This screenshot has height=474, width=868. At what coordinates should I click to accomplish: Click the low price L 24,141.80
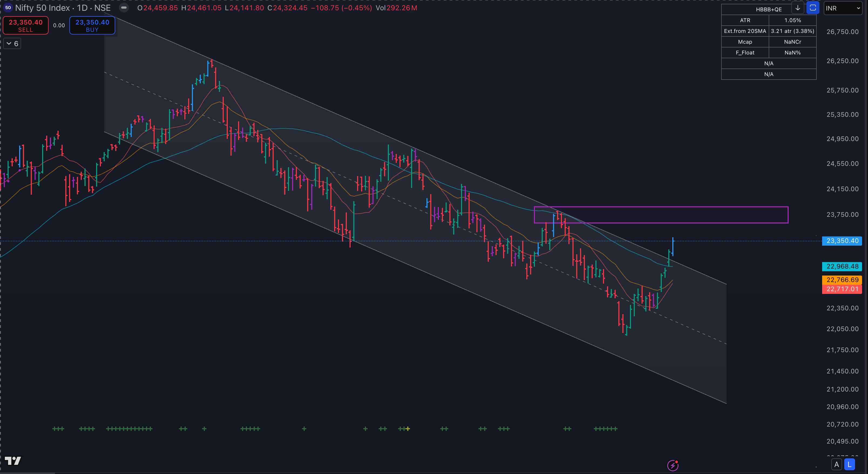click(x=244, y=8)
